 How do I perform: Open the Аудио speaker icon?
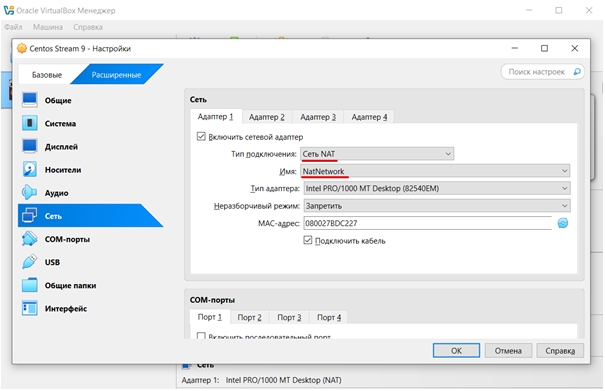30,193
